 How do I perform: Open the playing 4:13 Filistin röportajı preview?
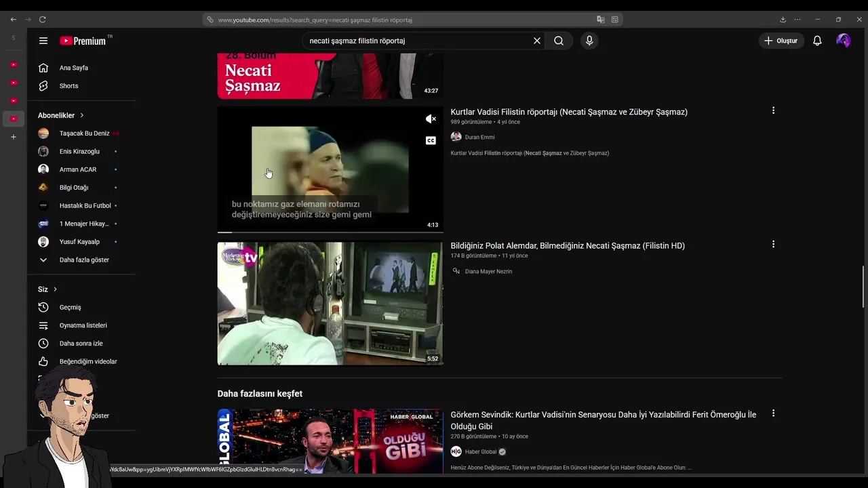click(330, 169)
